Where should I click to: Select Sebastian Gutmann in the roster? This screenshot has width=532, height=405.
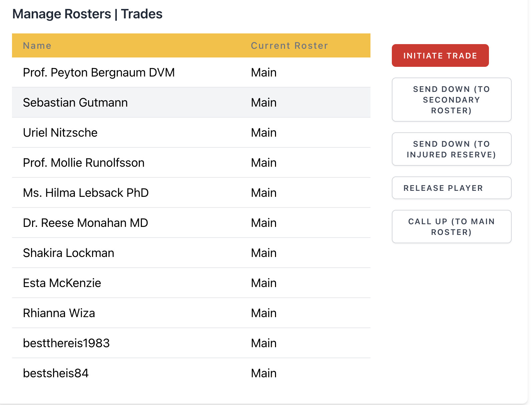tap(75, 103)
